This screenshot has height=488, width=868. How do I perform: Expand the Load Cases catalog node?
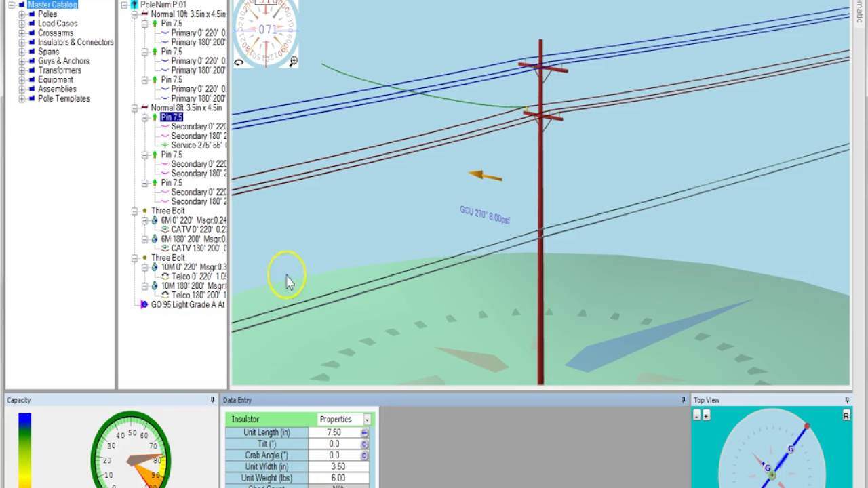(x=22, y=24)
